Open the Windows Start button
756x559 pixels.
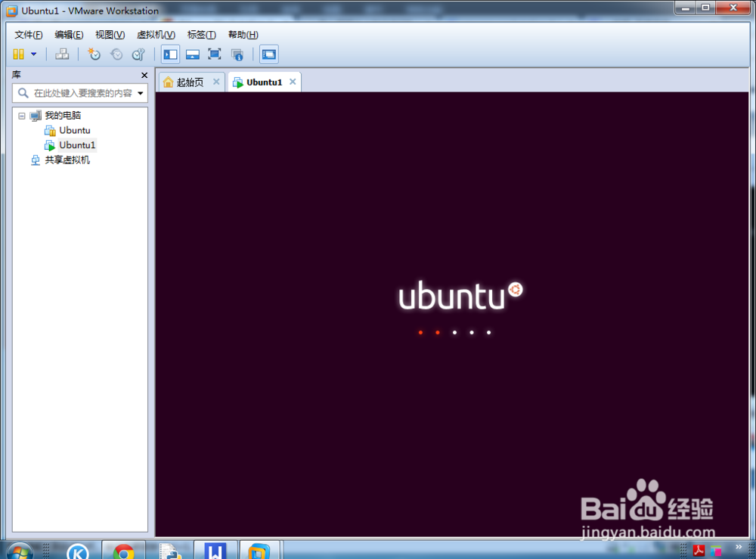pos(20,551)
